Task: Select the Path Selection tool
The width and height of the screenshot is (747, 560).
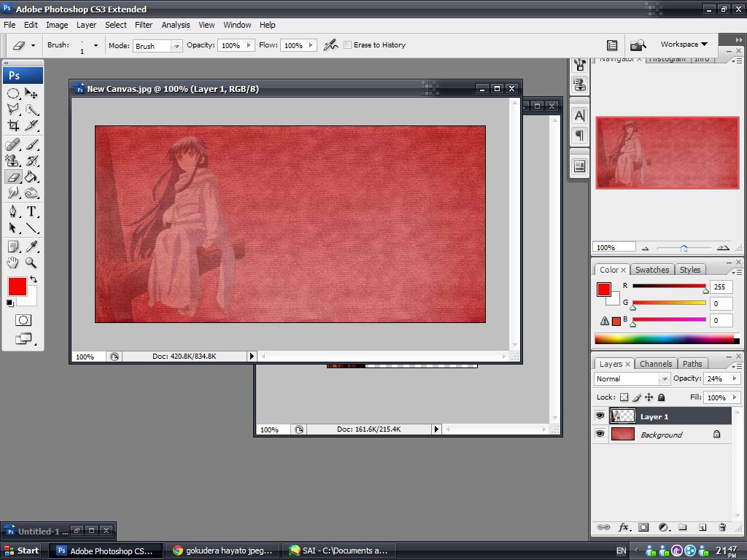Action: point(13,227)
